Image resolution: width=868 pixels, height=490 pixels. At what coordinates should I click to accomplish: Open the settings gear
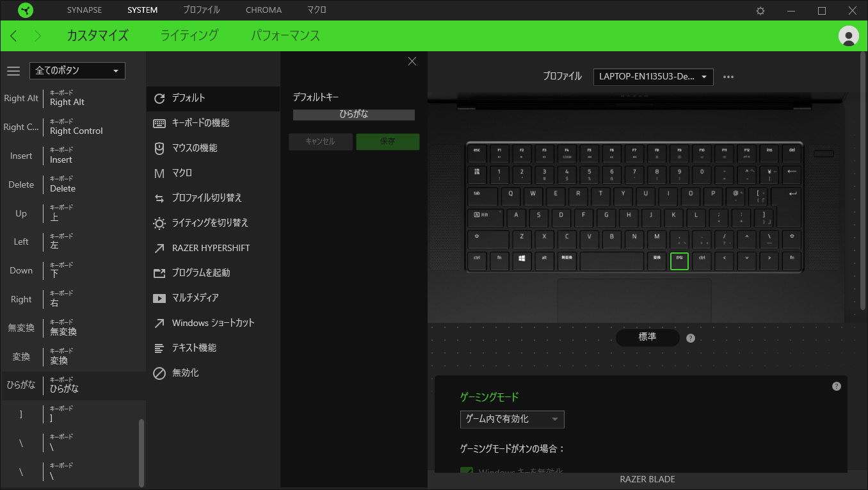(x=760, y=11)
